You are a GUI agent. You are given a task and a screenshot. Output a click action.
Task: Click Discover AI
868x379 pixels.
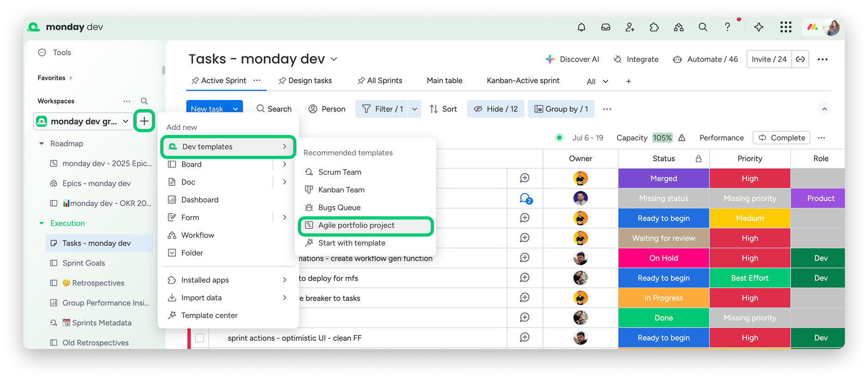coord(572,59)
